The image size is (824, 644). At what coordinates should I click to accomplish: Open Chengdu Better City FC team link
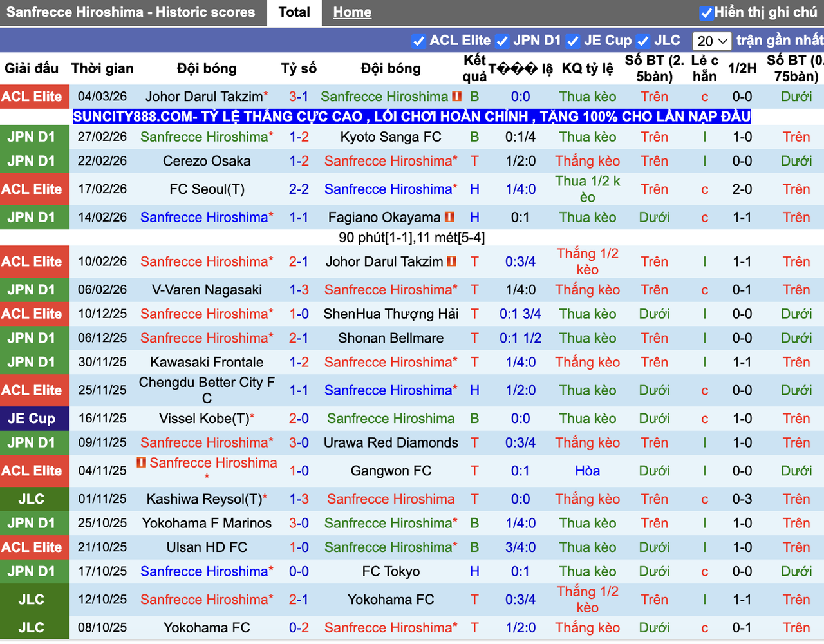[207, 390]
